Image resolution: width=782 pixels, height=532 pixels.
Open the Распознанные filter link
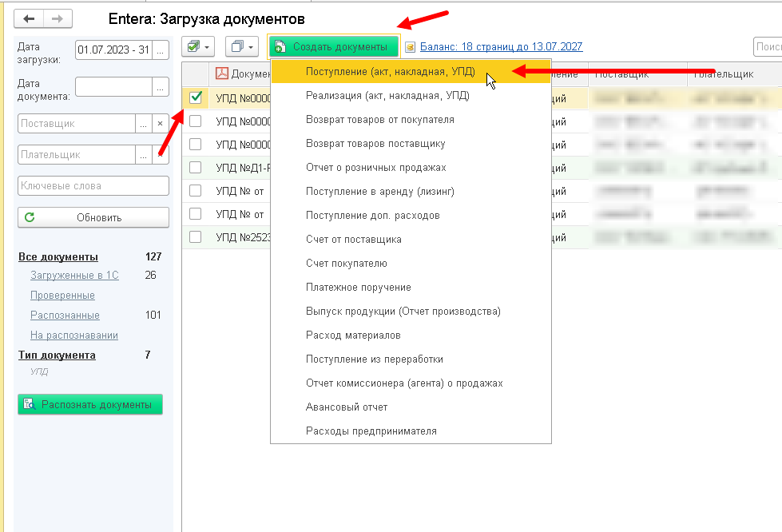[65, 315]
